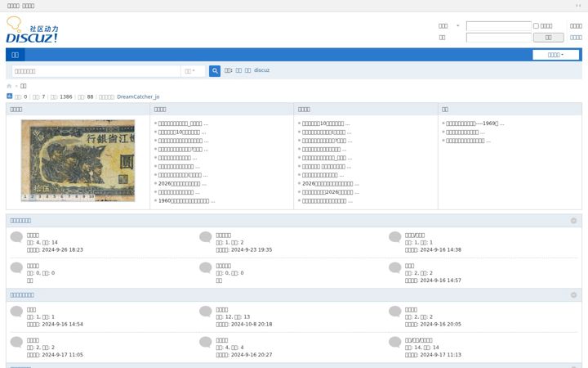Screen dimensions: 588x368
Task: Collapse the second forum category section
Action: point(573,294)
